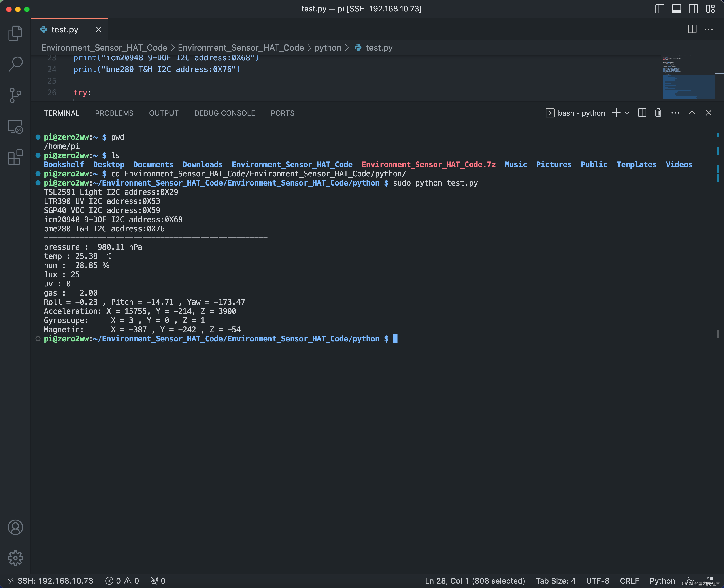Open the Search view icon

15,64
